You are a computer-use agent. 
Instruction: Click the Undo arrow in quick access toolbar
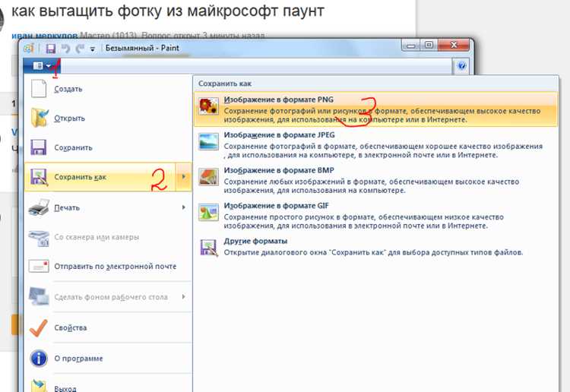tap(66, 49)
